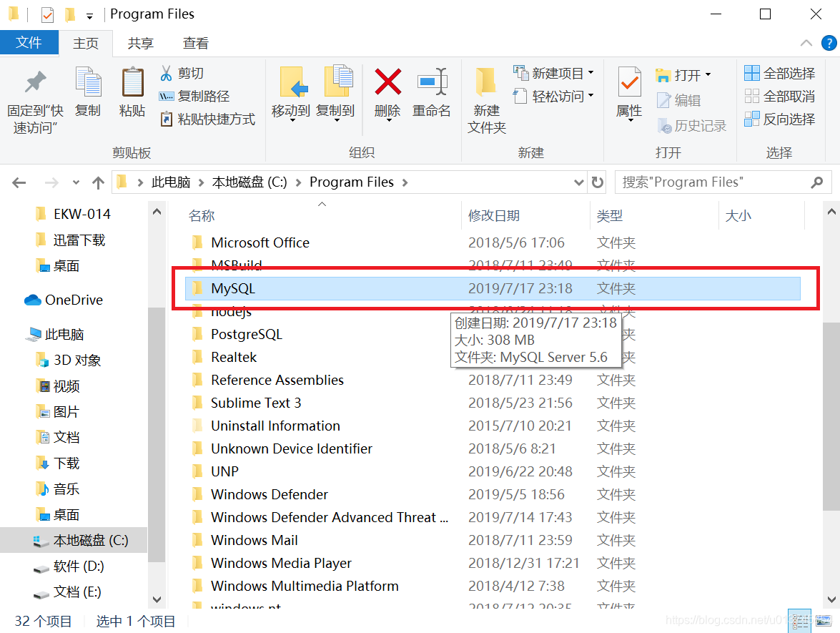This screenshot has width=840, height=633.
Task: Copy path using 复制路径
Action: pos(194,96)
